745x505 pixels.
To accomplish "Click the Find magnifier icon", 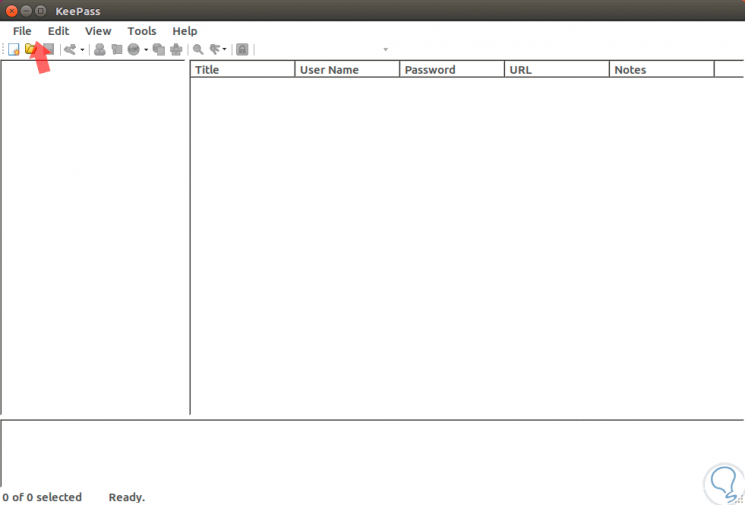I will tap(198, 49).
